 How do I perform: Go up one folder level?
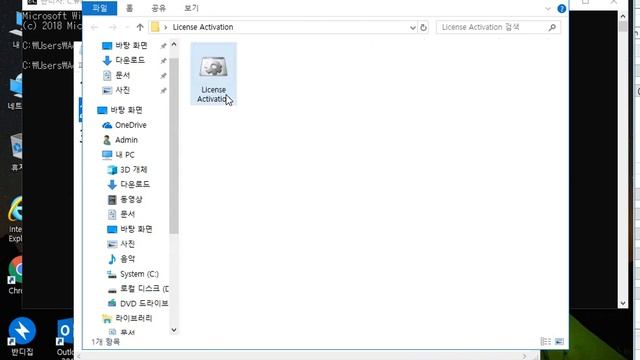(140, 27)
